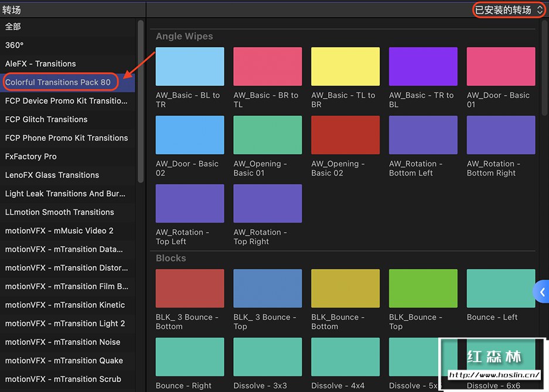549x392 pixels.
Task: Open the installed transitions dropdown
Action: 509,10
